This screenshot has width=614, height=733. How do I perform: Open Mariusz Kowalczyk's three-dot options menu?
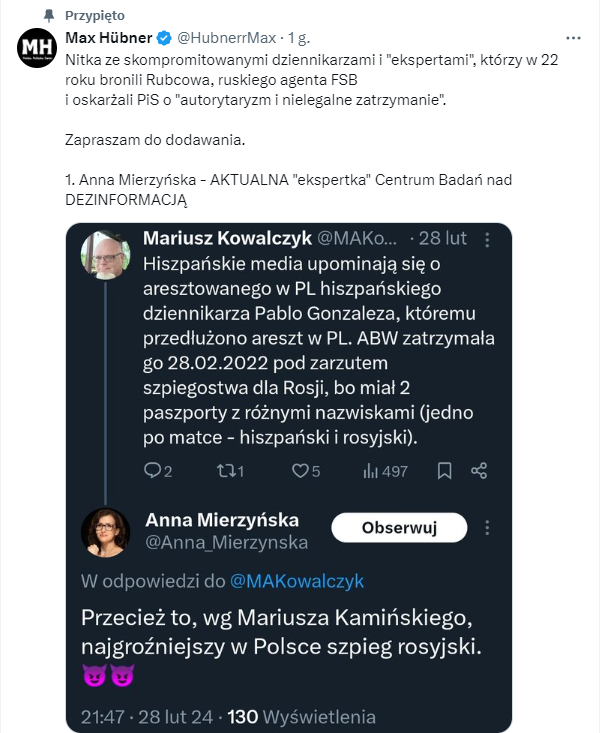point(487,240)
